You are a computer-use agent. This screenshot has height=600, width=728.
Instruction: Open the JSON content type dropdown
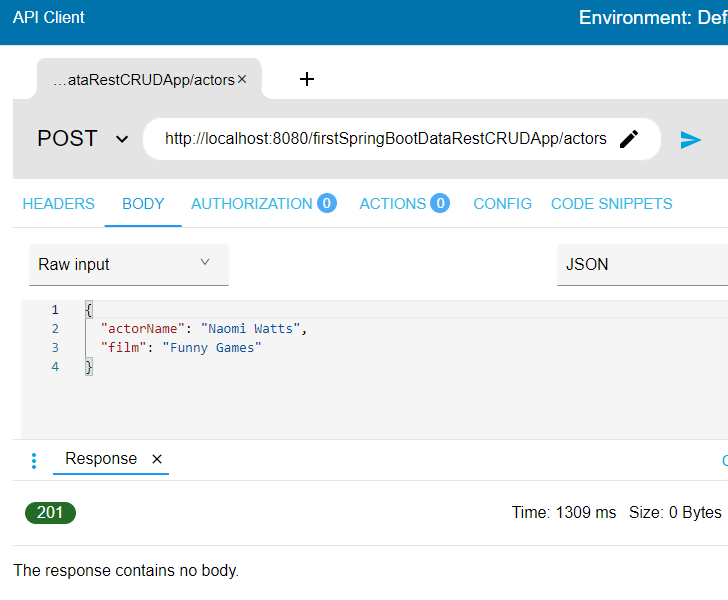643,264
